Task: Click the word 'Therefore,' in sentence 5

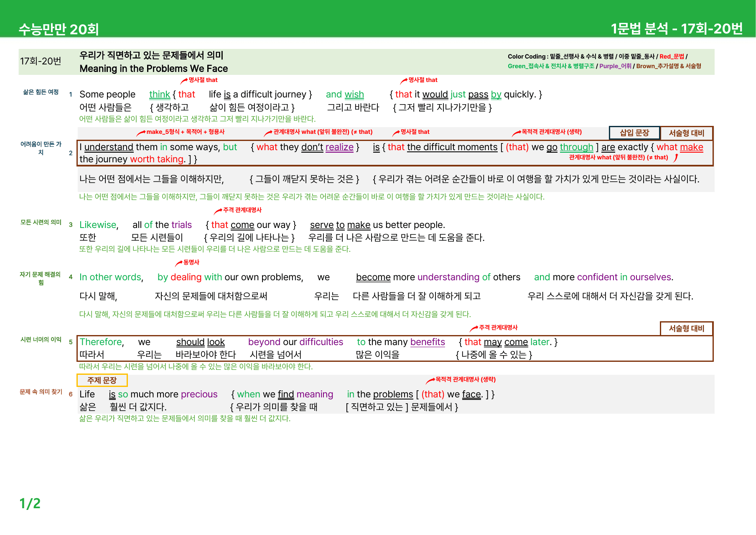Action: [102, 342]
